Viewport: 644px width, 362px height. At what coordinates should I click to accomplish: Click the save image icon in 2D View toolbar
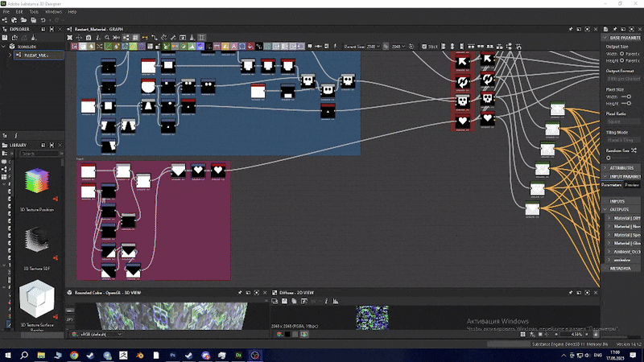click(x=284, y=301)
